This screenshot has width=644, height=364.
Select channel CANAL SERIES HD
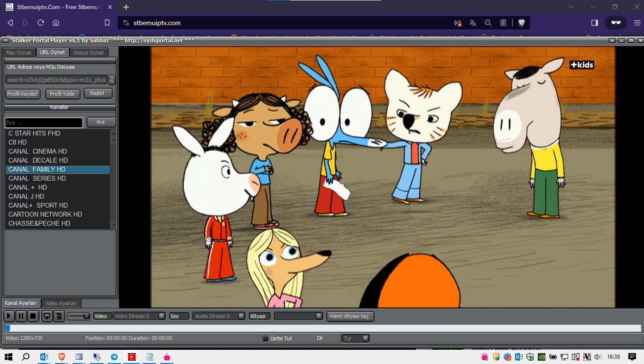(x=58, y=178)
